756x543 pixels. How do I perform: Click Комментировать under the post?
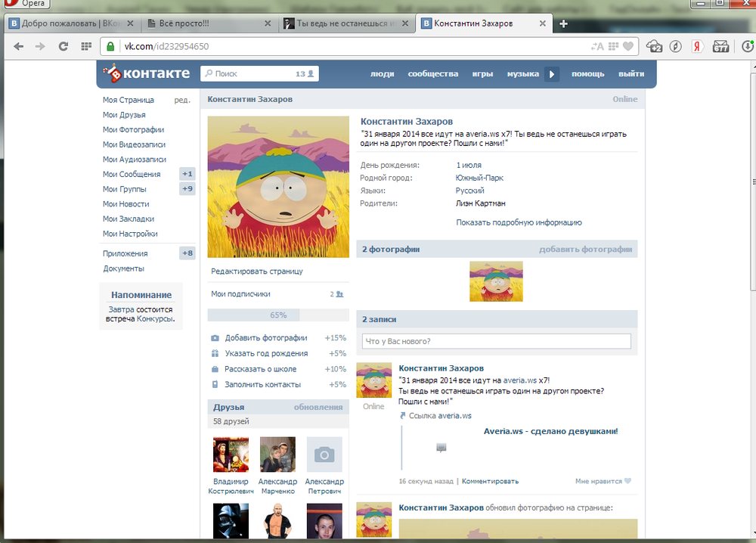(x=490, y=481)
